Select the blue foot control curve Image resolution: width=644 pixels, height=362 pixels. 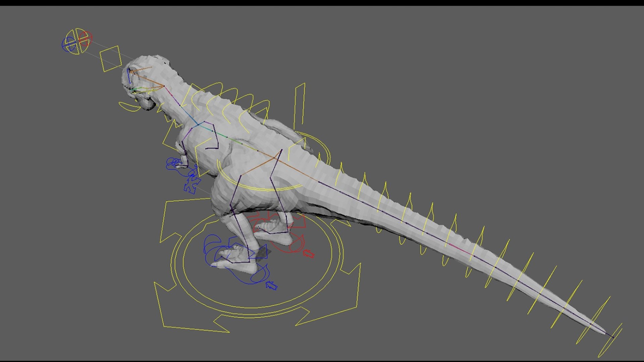coord(236,260)
